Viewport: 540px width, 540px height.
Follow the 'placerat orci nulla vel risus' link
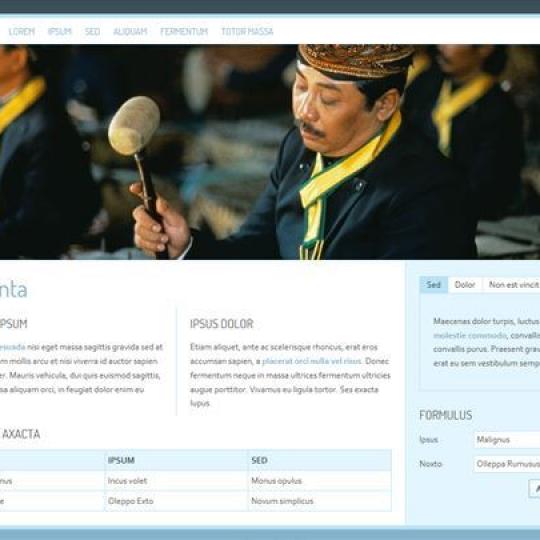(311, 361)
